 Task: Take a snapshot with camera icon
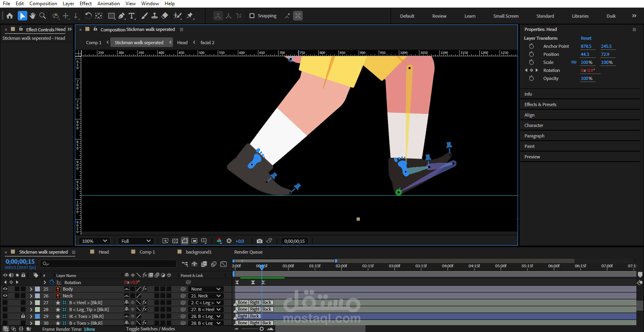[x=260, y=241]
